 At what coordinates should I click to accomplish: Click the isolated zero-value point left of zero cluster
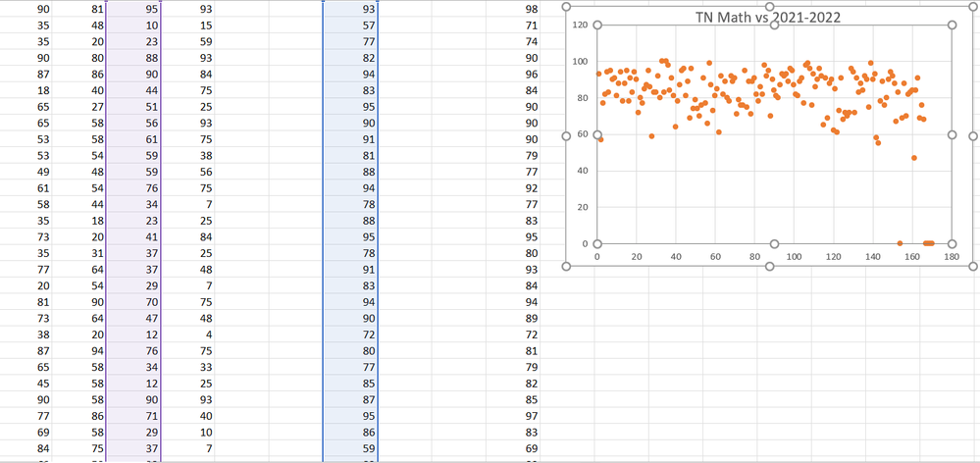900,243
